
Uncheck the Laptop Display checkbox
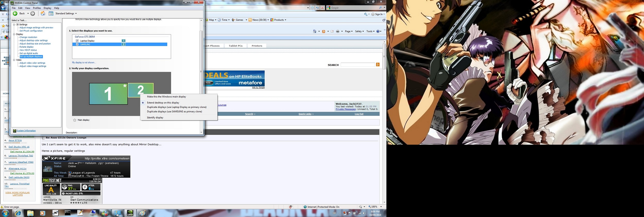[x=77, y=41]
